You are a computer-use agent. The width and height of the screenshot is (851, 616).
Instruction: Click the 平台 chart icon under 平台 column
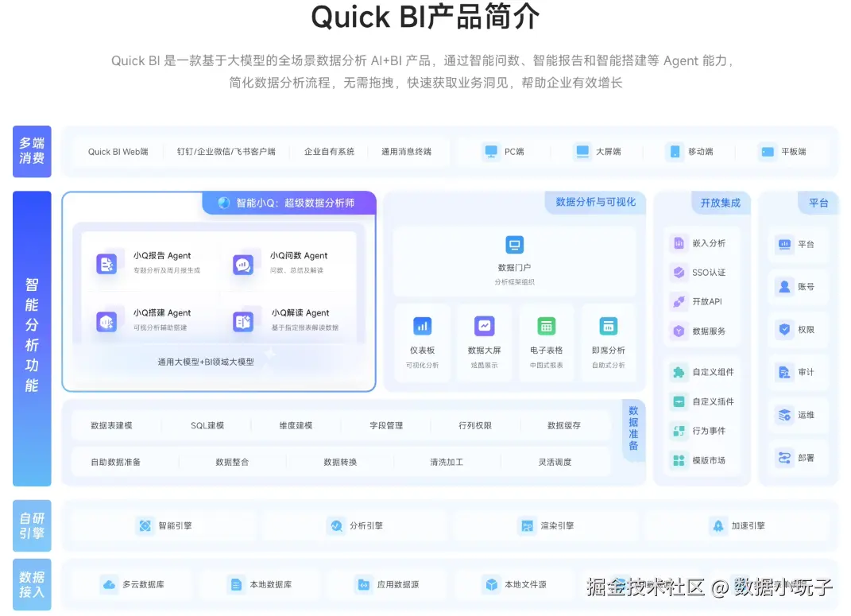[784, 244]
